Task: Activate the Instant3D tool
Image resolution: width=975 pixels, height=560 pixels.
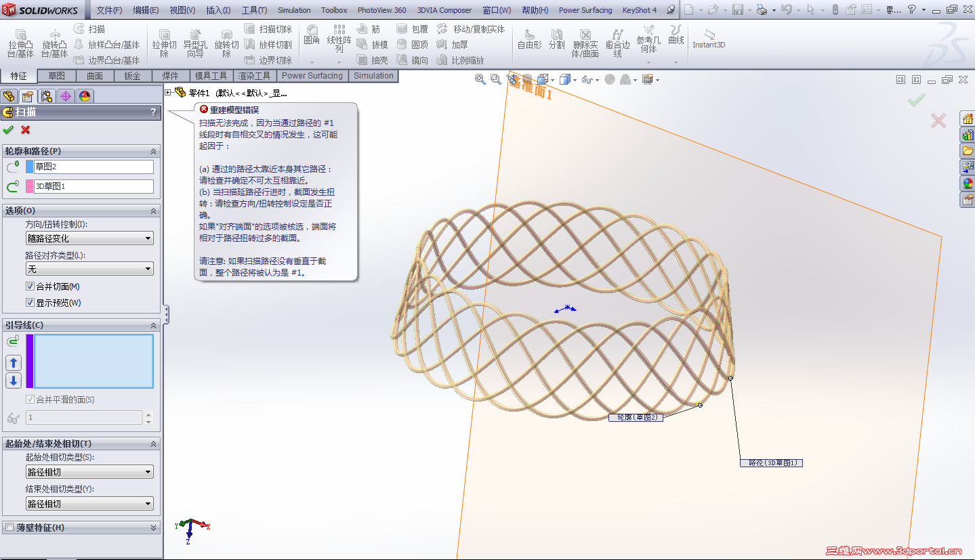Action: (x=708, y=42)
